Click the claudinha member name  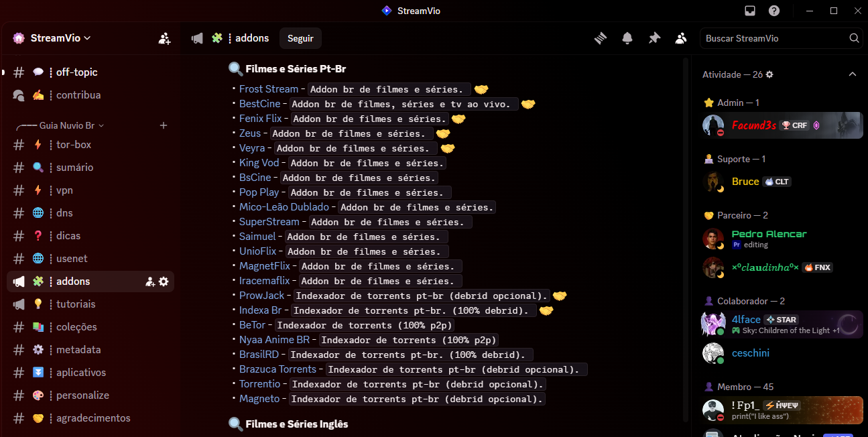coord(765,267)
